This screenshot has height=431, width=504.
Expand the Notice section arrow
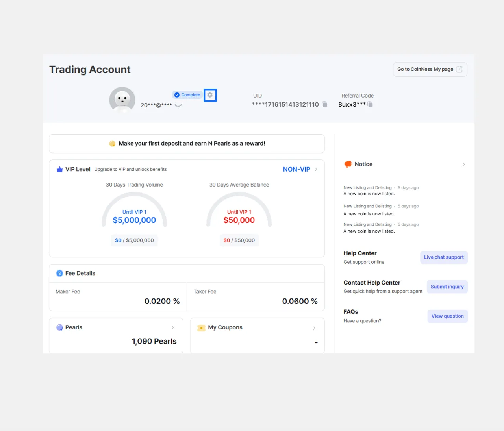(463, 165)
